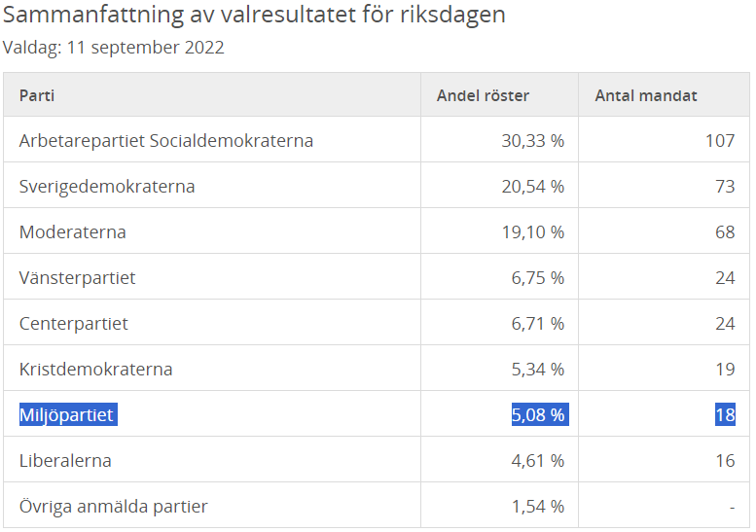The width and height of the screenshot is (756, 532).
Task: Click the highlighted Miljöpartiet text
Action: (x=67, y=415)
